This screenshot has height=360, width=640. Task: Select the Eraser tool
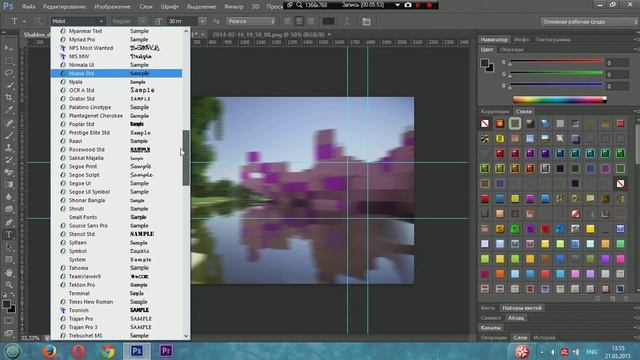[9, 172]
